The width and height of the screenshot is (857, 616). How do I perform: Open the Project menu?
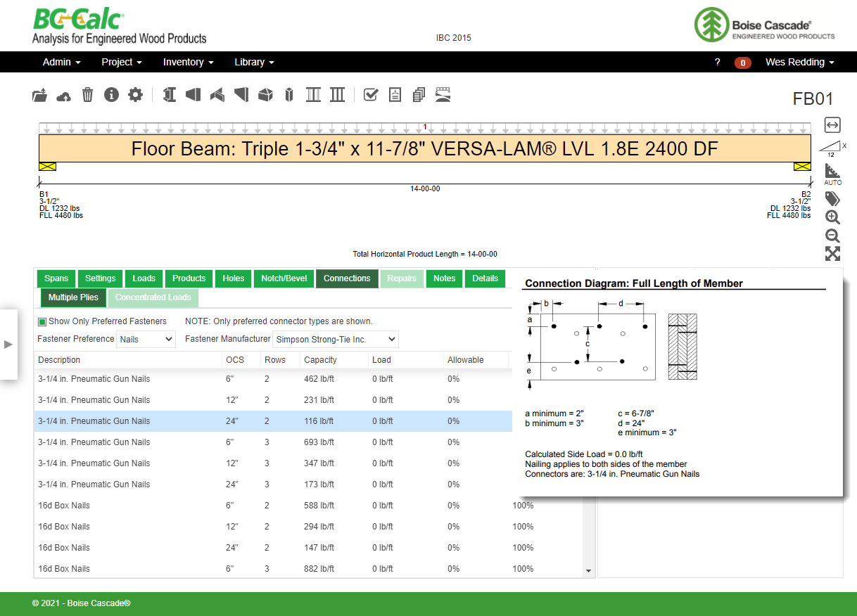pyautogui.click(x=122, y=62)
